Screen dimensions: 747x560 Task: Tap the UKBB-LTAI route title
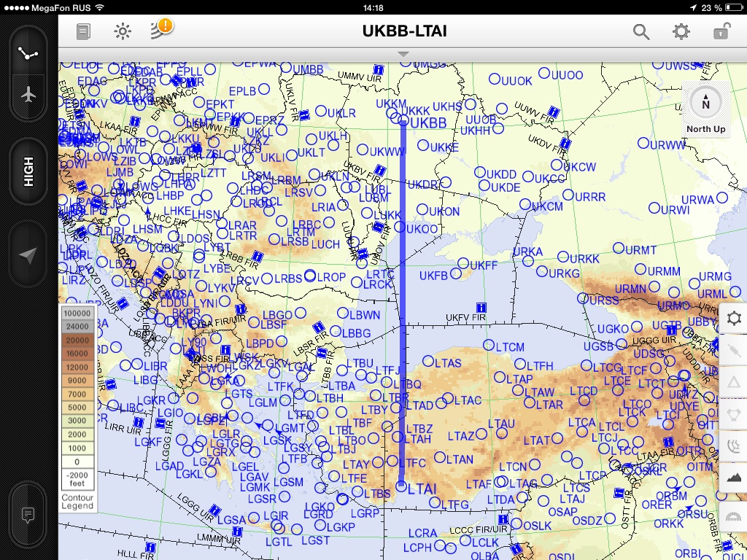pyautogui.click(x=404, y=31)
